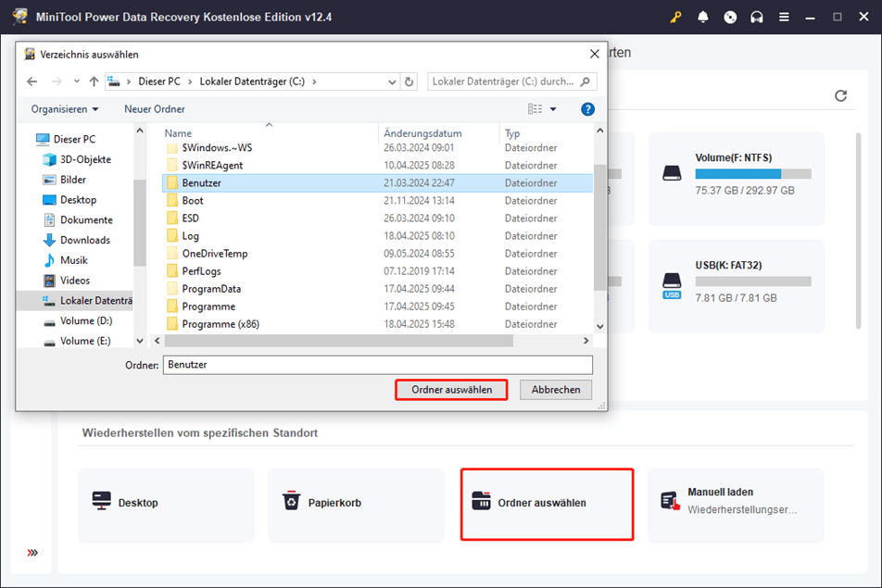Screen dimensions: 882x588
Task: Click the refresh drives icon in MiniTool window
Action: point(841,95)
